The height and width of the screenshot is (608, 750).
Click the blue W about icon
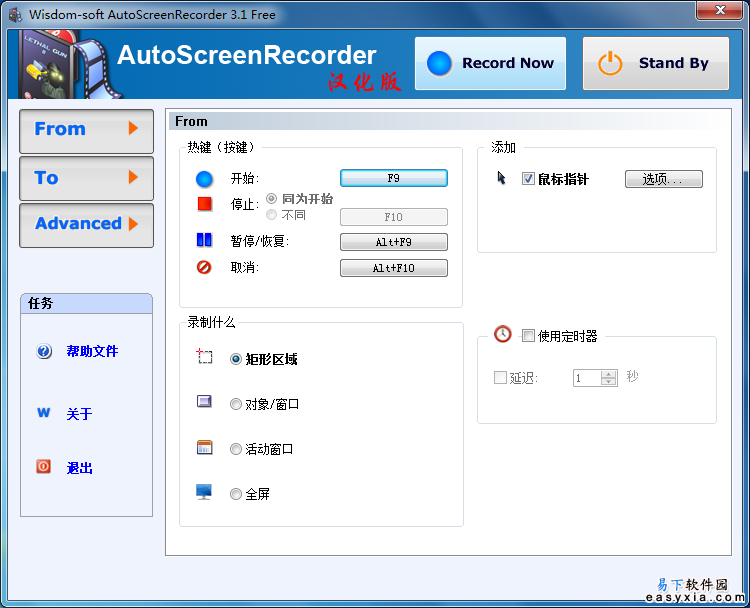(x=44, y=412)
